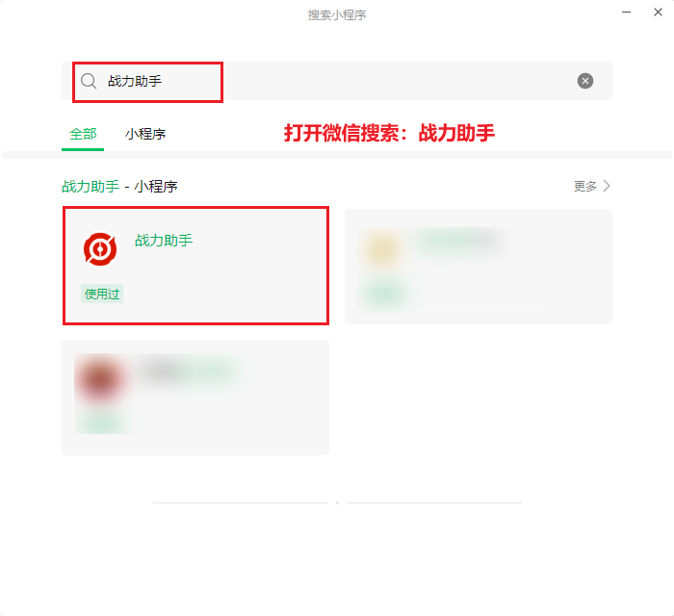The height and width of the screenshot is (616, 674).
Task: Open the blurred second result card title
Action: coord(458,240)
